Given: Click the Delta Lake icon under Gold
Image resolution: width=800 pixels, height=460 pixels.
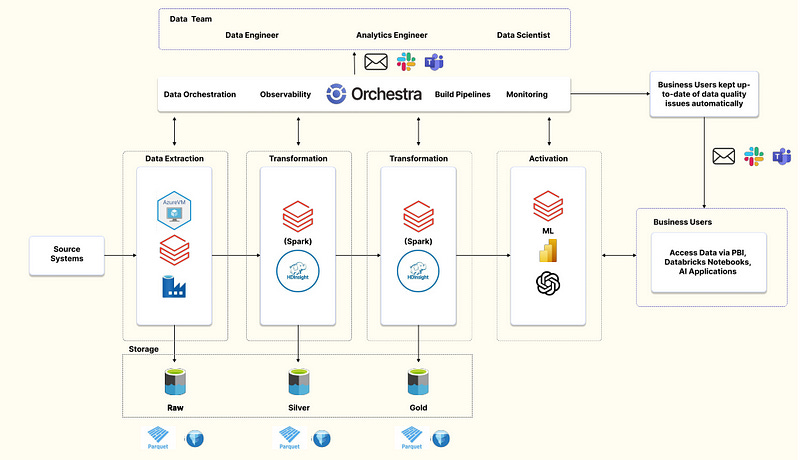Looking at the screenshot, I should (x=441, y=439).
